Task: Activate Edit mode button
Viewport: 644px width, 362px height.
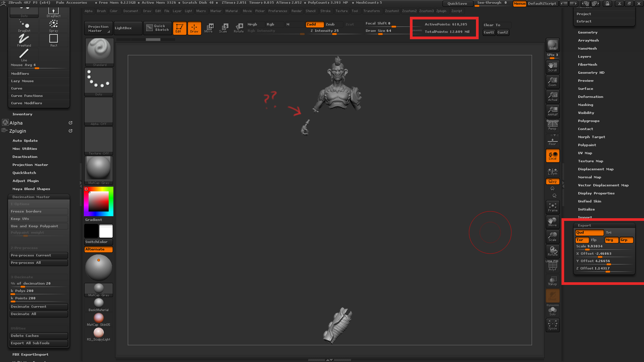Action: [179, 28]
